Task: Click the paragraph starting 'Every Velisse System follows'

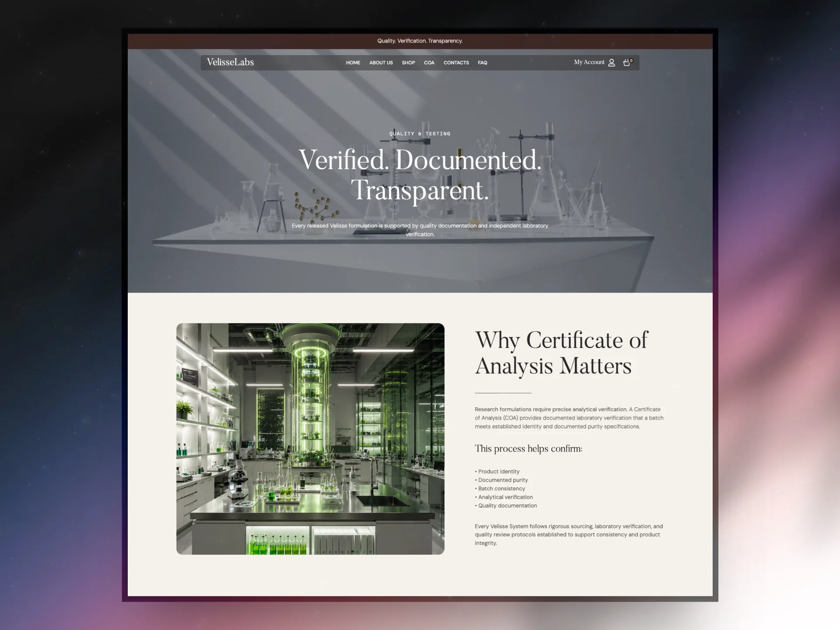Action: (x=569, y=535)
